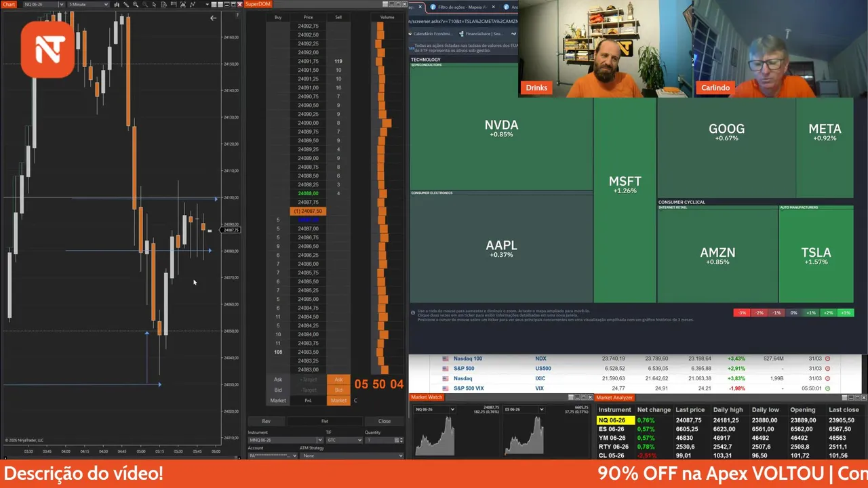Expand the TIF GTC dropdown
This screenshot has width=868, height=488.
coord(359,440)
